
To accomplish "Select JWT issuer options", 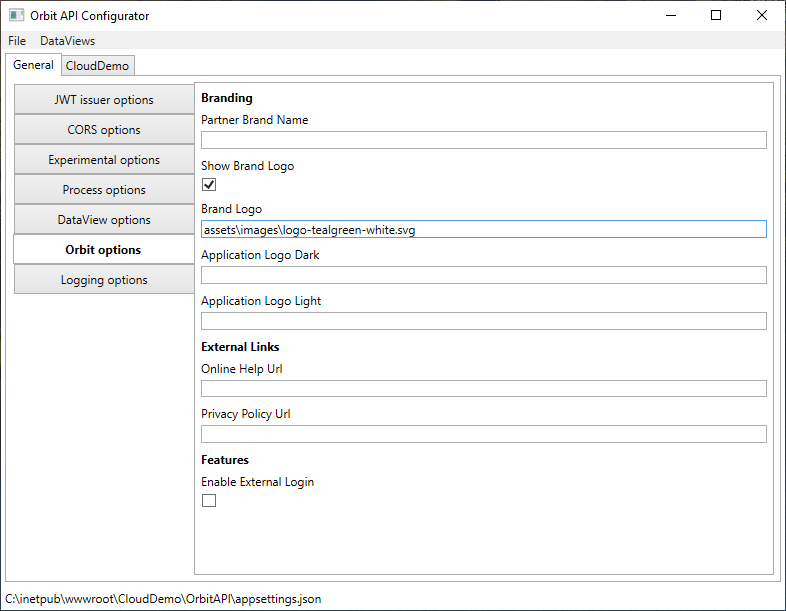I will [104, 100].
